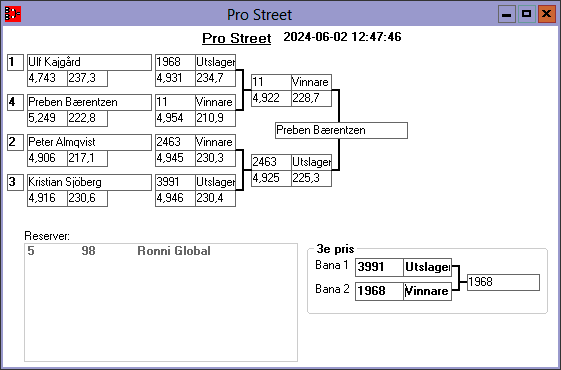
Task: Click reserve start number 98
Action: (x=88, y=251)
